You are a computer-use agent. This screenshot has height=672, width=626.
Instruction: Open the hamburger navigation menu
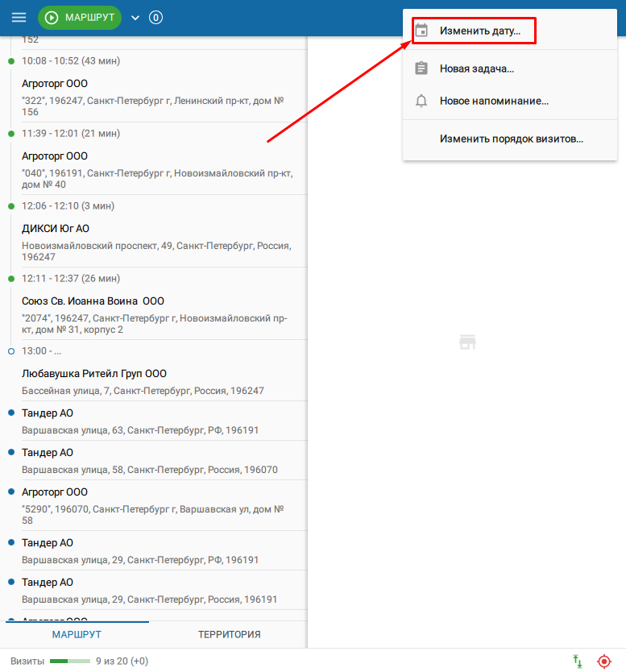click(19, 18)
